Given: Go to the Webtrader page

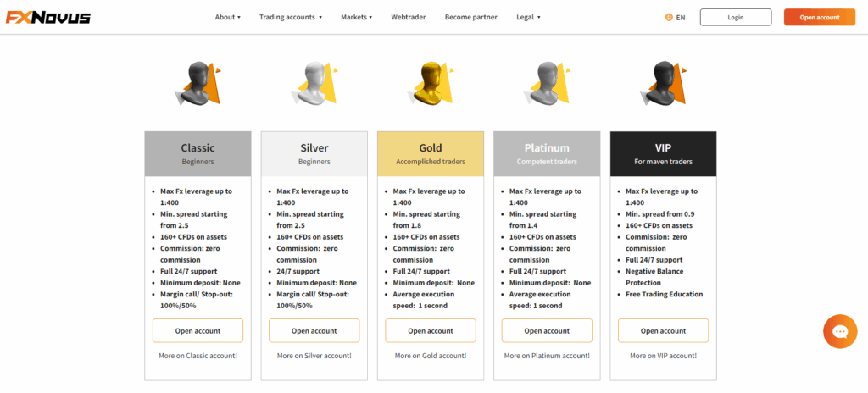Looking at the screenshot, I should pyautogui.click(x=409, y=17).
